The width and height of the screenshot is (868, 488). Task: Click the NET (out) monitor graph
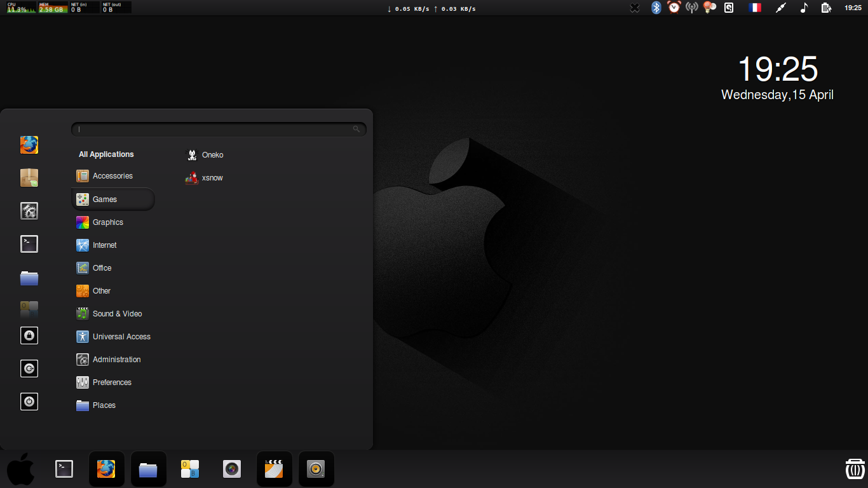(116, 8)
